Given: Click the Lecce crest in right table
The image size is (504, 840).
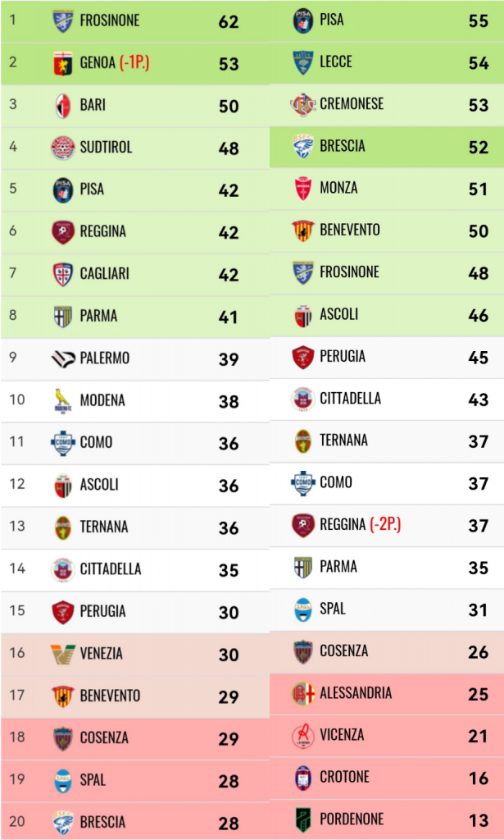Looking at the screenshot, I should tap(303, 62).
